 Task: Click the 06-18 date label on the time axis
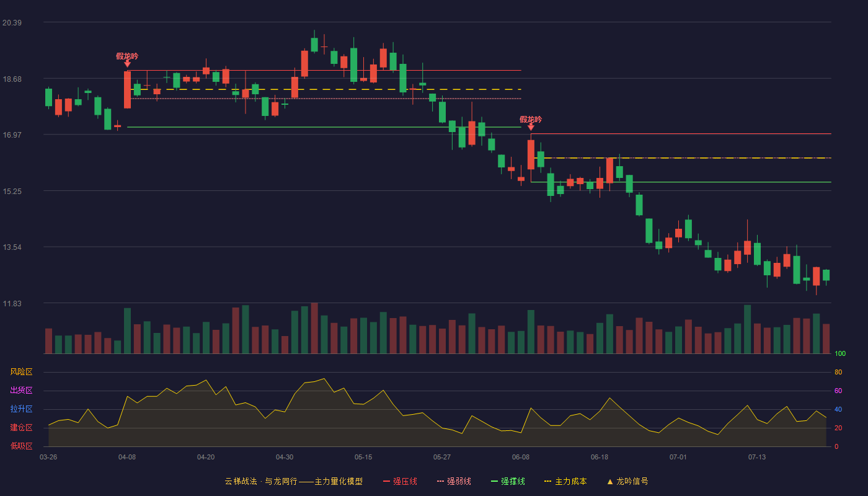click(600, 457)
